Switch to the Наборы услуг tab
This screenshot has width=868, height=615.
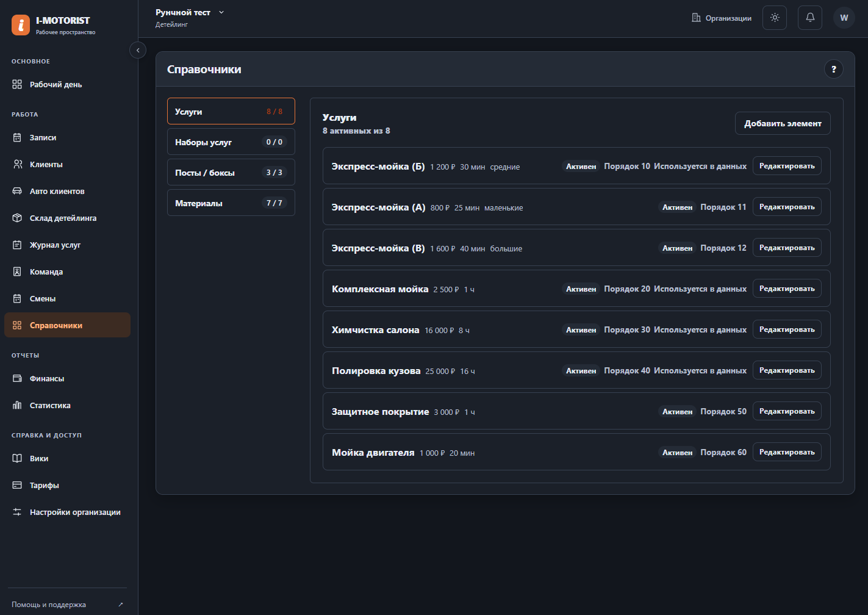click(x=231, y=142)
